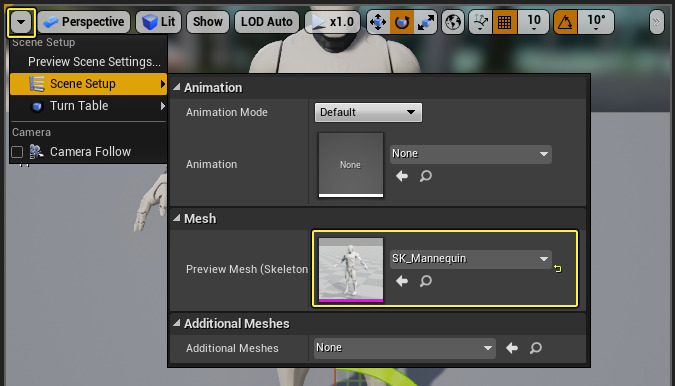Expand the toolbar overflow chevron

(656, 22)
